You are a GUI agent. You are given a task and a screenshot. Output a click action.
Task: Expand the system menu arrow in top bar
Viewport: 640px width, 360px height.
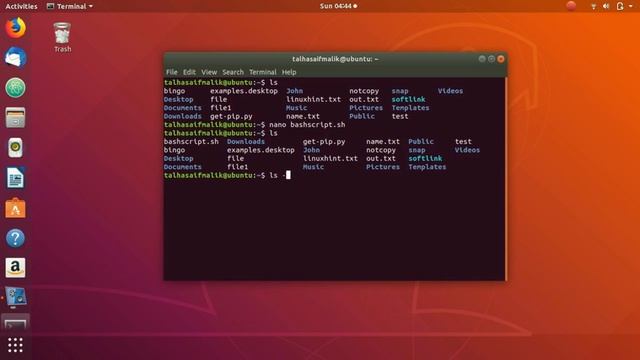click(x=630, y=7)
